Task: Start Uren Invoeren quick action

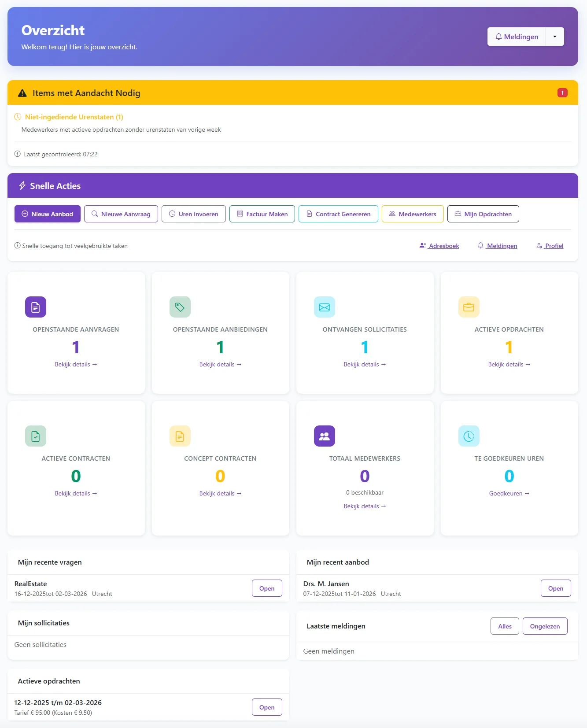Action: [x=194, y=214]
